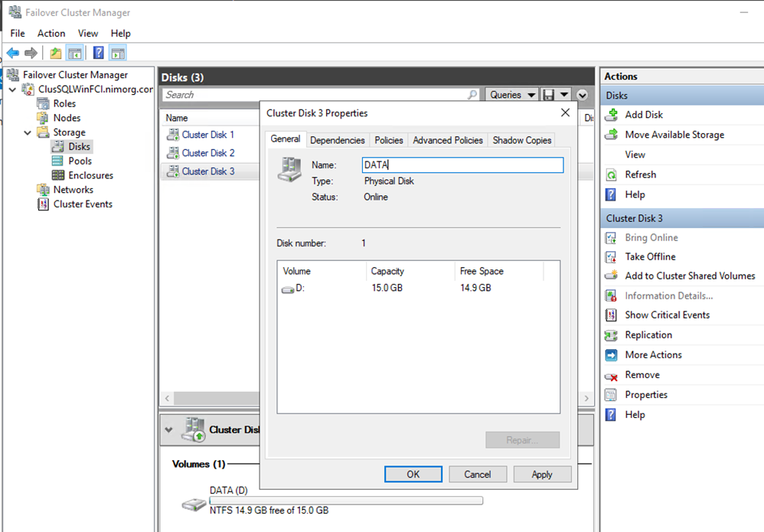Viewport: 764px width, 532px height.
Task: Open the Action menu
Action: coord(51,33)
